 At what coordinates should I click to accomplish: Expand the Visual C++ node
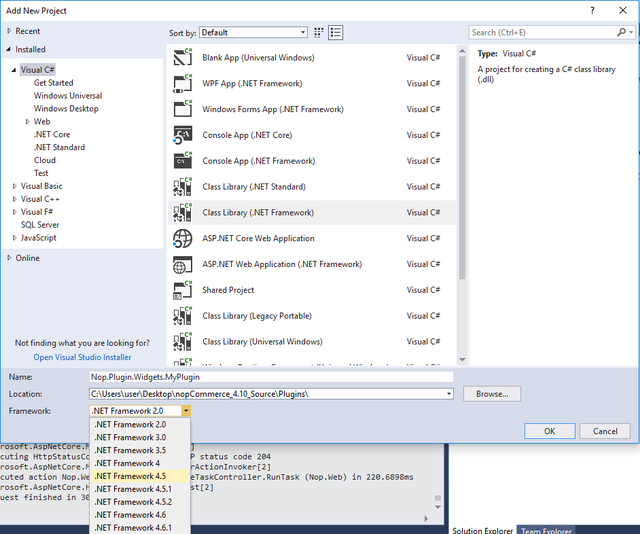pyautogui.click(x=14, y=199)
